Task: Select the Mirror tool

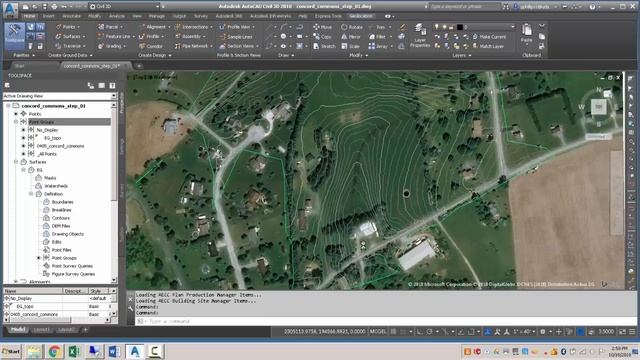Action: 351,36
